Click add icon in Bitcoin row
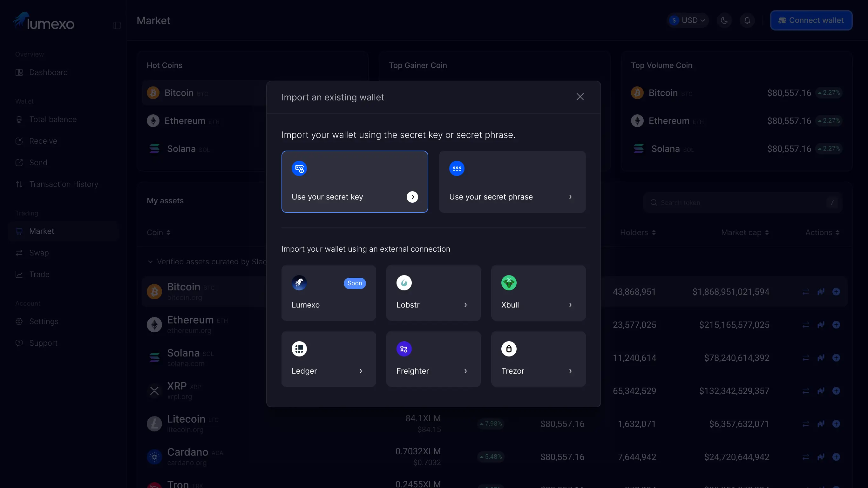 click(x=836, y=292)
